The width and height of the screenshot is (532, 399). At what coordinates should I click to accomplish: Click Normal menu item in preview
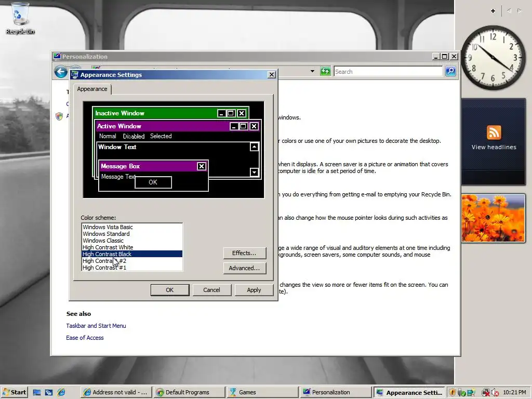click(108, 136)
